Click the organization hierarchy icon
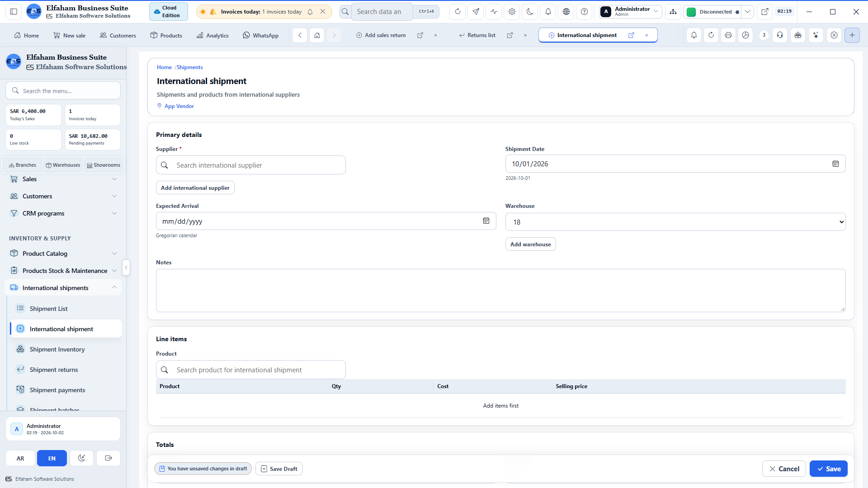The image size is (868, 488). 673,12
